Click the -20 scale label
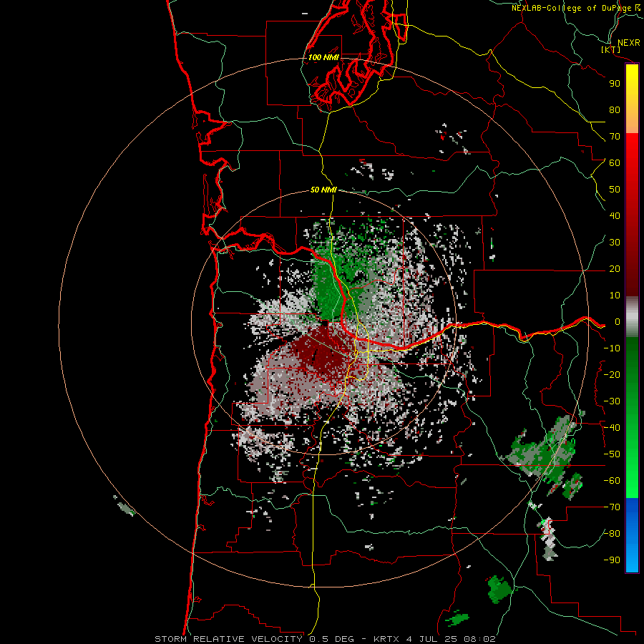644x644 pixels. pyautogui.click(x=612, y=374)
